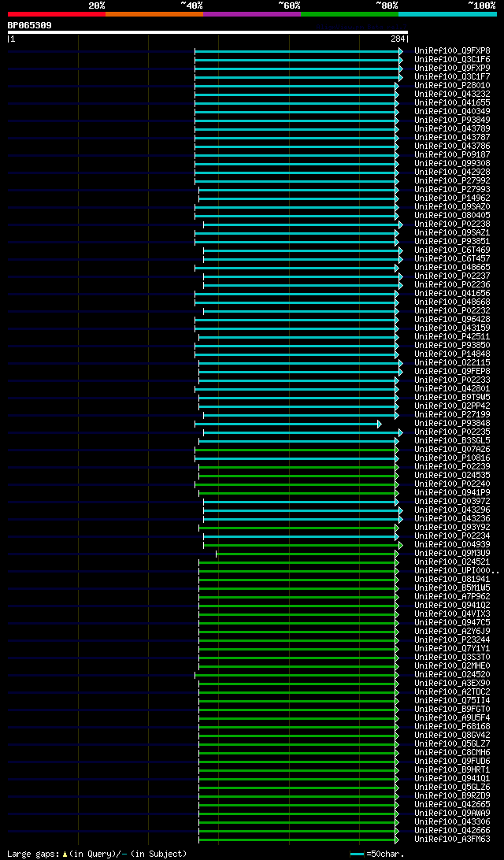The height and width of the screenshot is (860, 504).
Task: Click the UniRef100_P42511 hit name
Action: (x=453, y=337)
